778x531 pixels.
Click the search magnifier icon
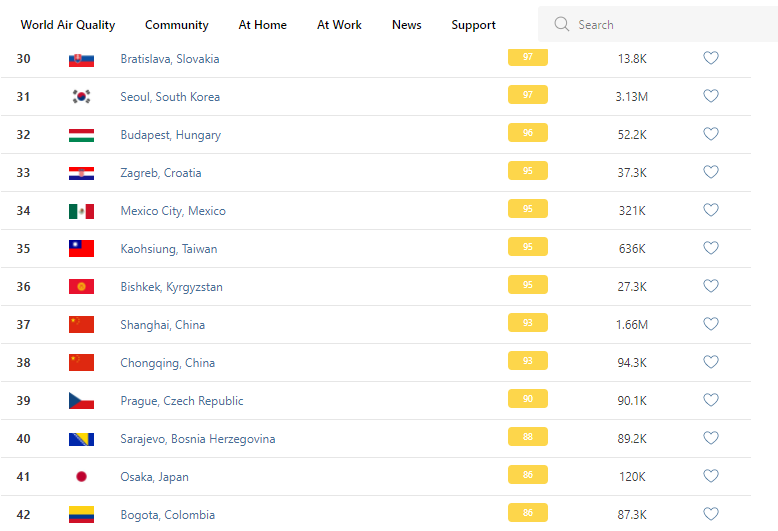point(561,24)
